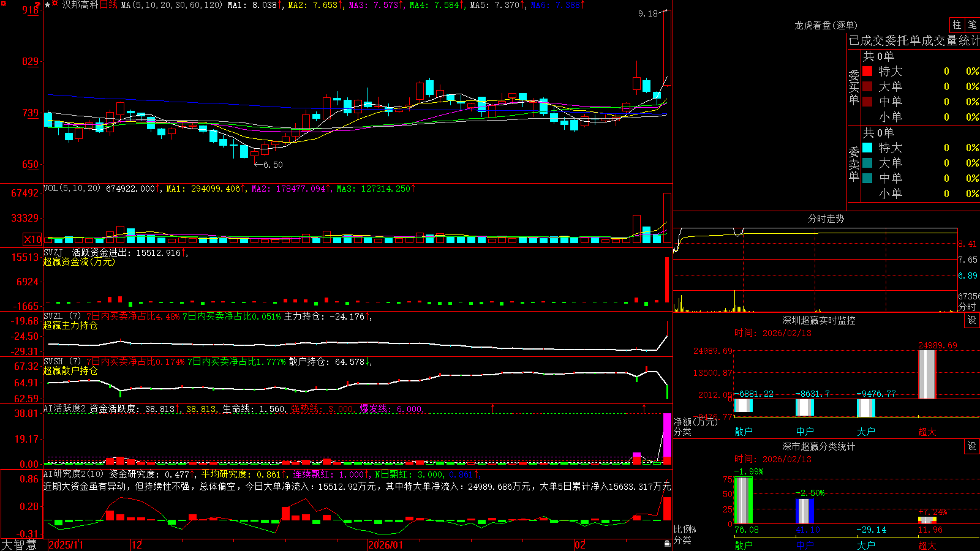Image resolution: width=980 pixels, height=551 pixels.
Task: Open 设 settings for 深圳超赢实时监控
Action: 972,320
